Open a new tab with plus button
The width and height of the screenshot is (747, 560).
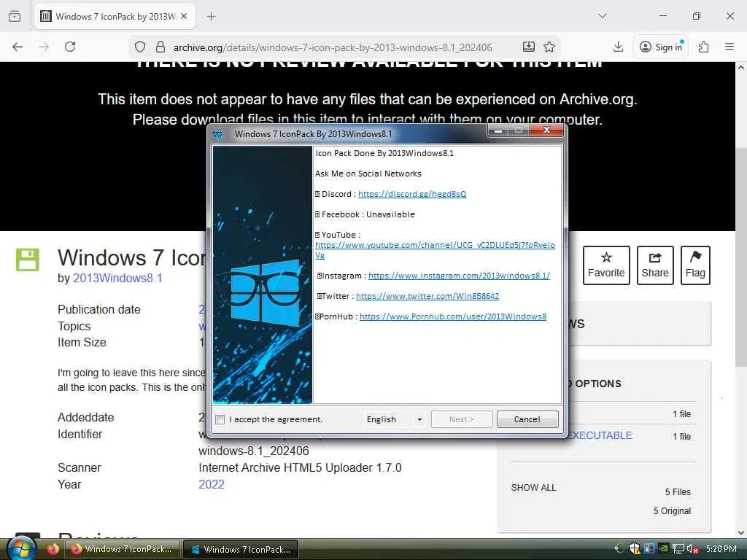(x=212, y=17)
